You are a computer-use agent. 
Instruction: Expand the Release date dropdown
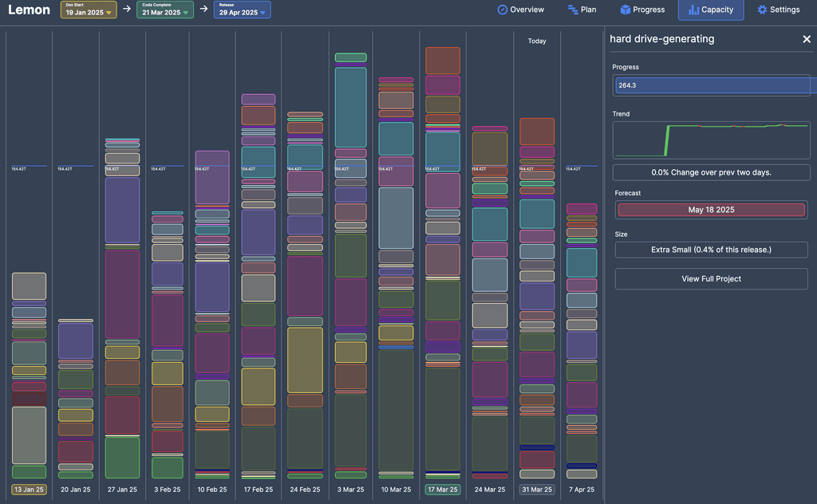pos(262,14)
